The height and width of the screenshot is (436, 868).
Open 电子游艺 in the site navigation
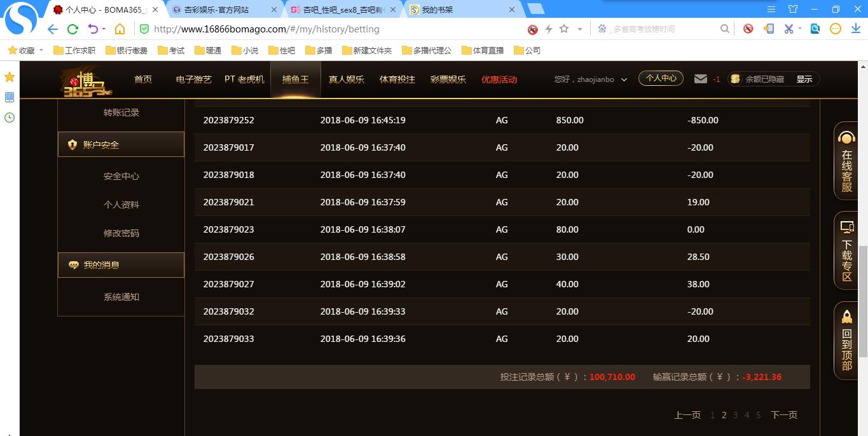click(x=194, y=79)
